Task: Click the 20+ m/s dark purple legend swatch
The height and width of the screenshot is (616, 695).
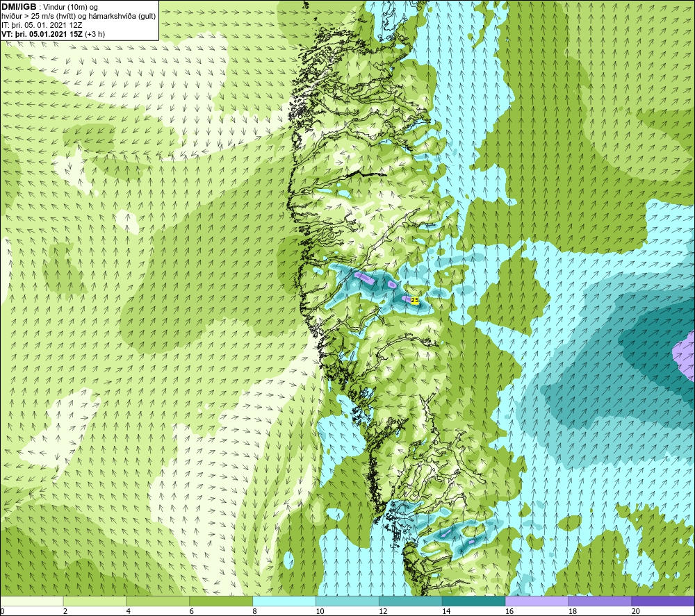Action: (x=663, y=601)
